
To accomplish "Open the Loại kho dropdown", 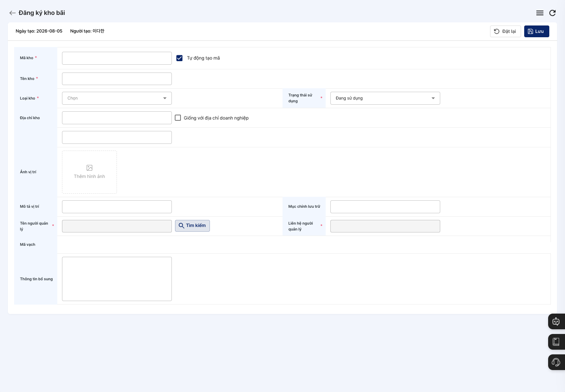I will [x=117, y=98].
